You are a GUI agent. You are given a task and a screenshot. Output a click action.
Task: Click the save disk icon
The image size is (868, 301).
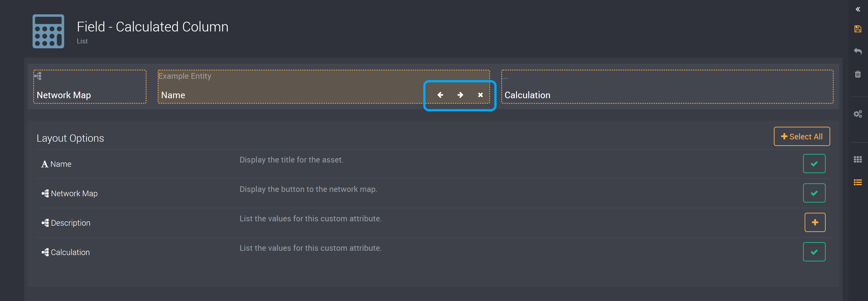858,29
